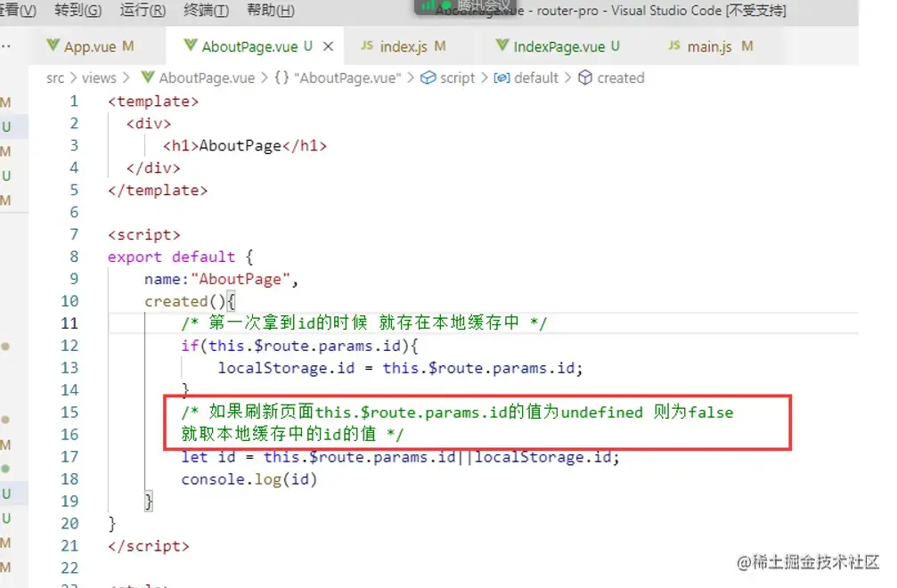Image resolution: width=897 pixels, height=588 pixels.
Task: Click line number 17 in gutter
Action: (x=69, y=456)
